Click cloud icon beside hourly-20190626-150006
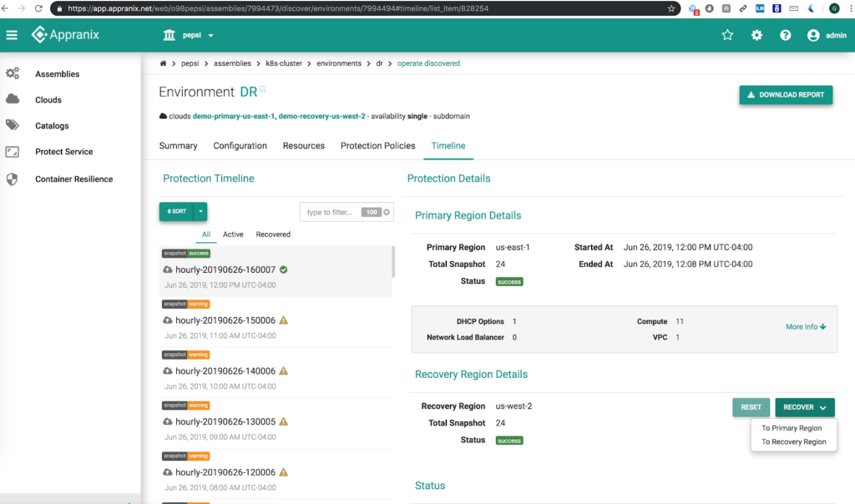The image size is (855, 504). click(x=167, y=320)
